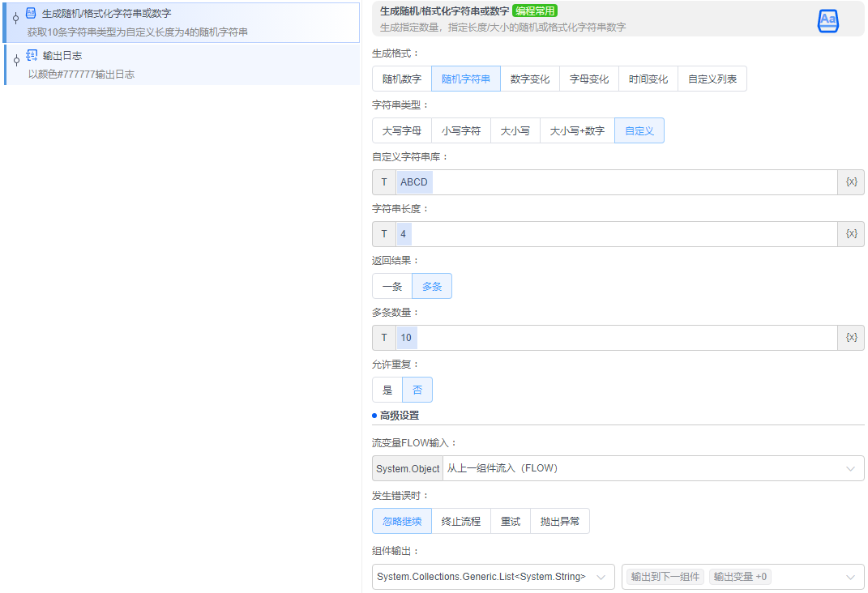This screenshot has width=868, height=593.
Task: Open the 流变量FLOW输入 dropdown
Action: tap(648, 467)
